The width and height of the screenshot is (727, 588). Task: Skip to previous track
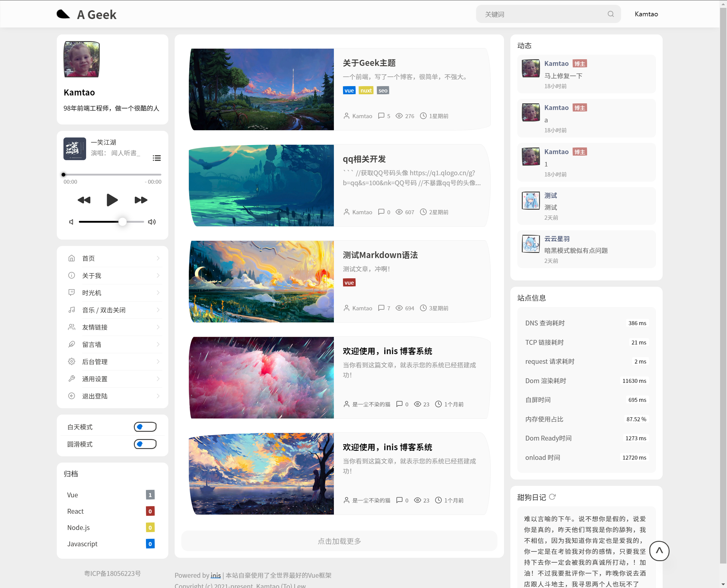click(x=84, y=200)
